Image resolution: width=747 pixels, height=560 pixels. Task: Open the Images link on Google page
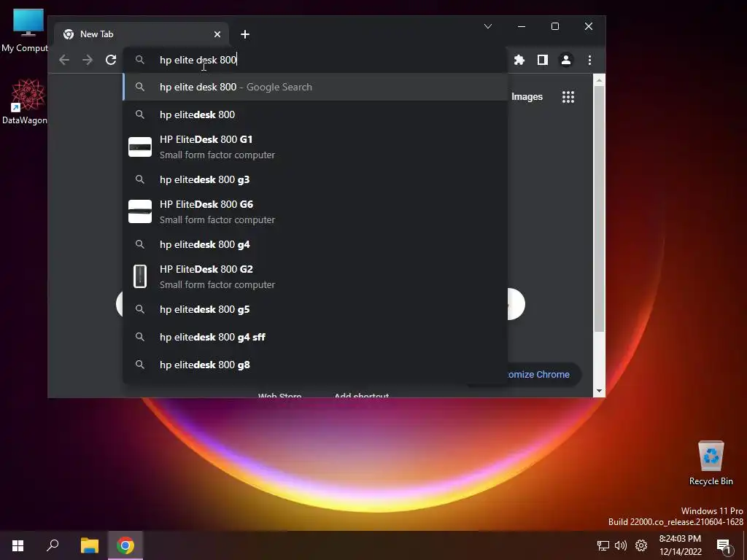(527, 97)
